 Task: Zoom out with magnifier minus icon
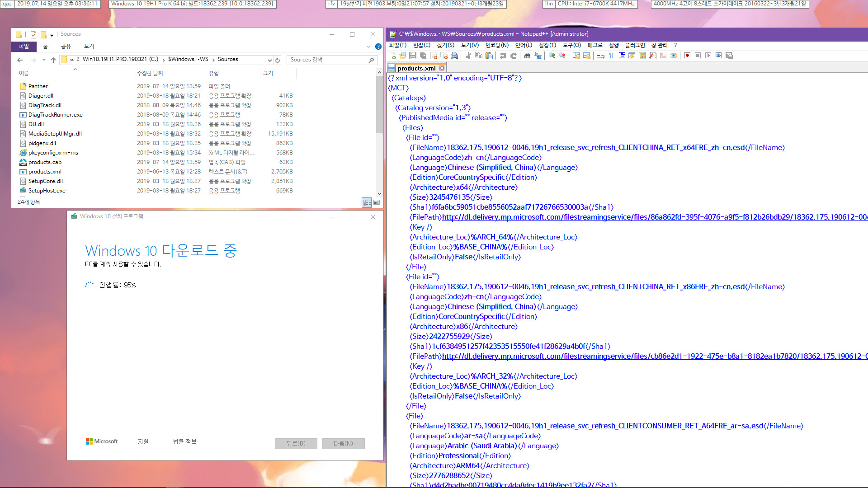(x=562, y=56)
